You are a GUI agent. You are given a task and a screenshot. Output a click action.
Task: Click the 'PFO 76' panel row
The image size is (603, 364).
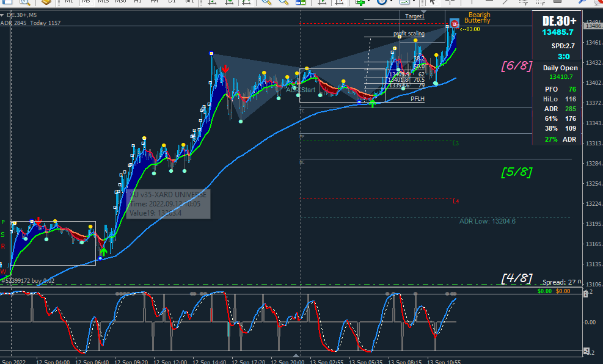pyautogui.click(x=560, y=89)
